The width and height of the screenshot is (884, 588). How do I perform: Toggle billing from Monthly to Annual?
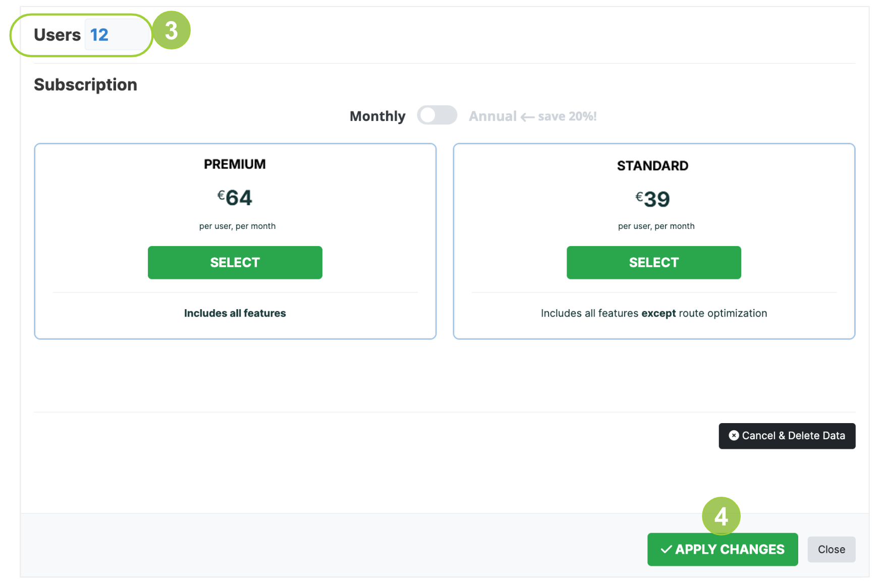(x=437, y=115)
